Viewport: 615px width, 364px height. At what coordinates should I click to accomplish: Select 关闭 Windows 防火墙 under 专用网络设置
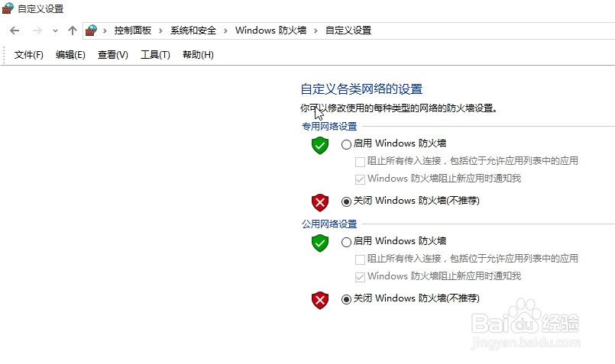[346, 201]
